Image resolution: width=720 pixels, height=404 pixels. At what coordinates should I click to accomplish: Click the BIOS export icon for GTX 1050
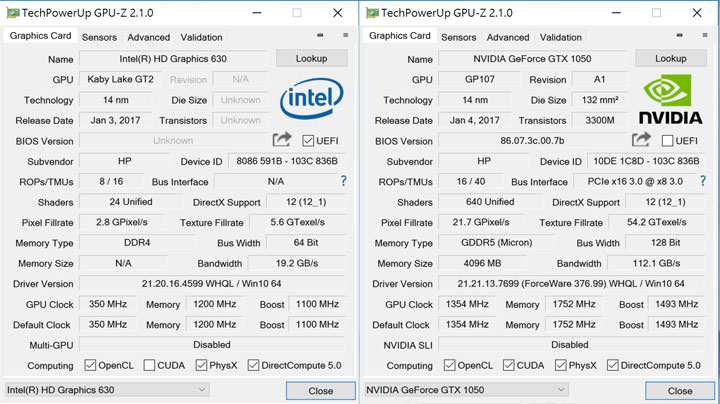pos(642,140)
